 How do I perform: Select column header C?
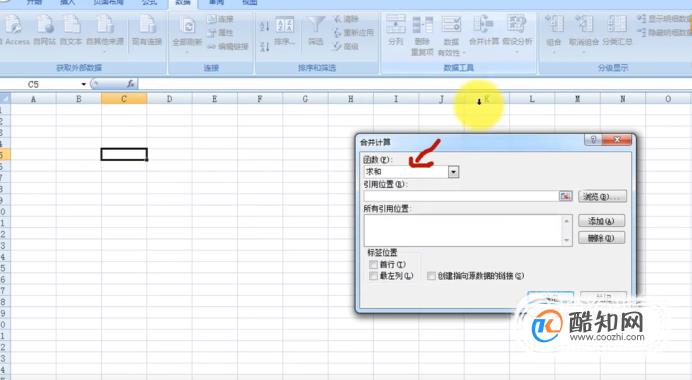124,99
